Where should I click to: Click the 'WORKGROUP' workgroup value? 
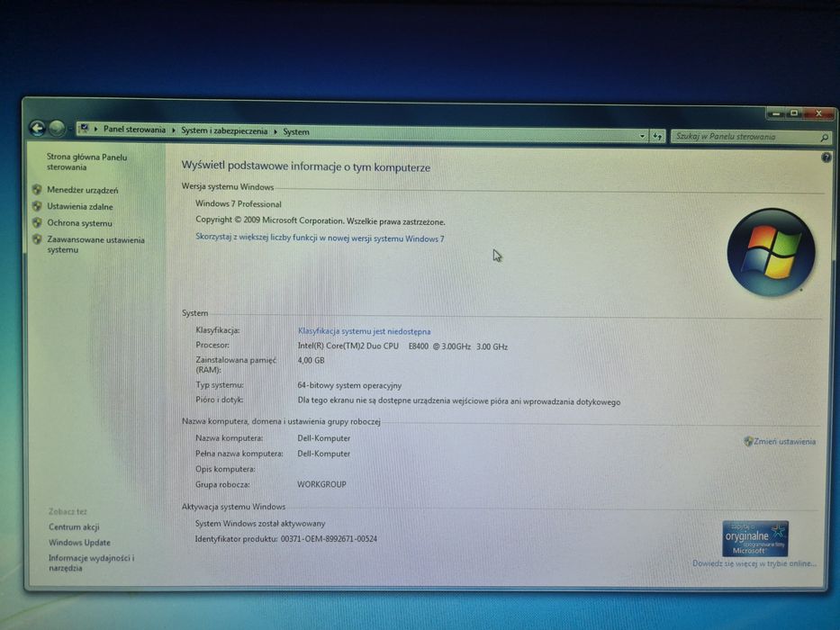tap(321, 484)
